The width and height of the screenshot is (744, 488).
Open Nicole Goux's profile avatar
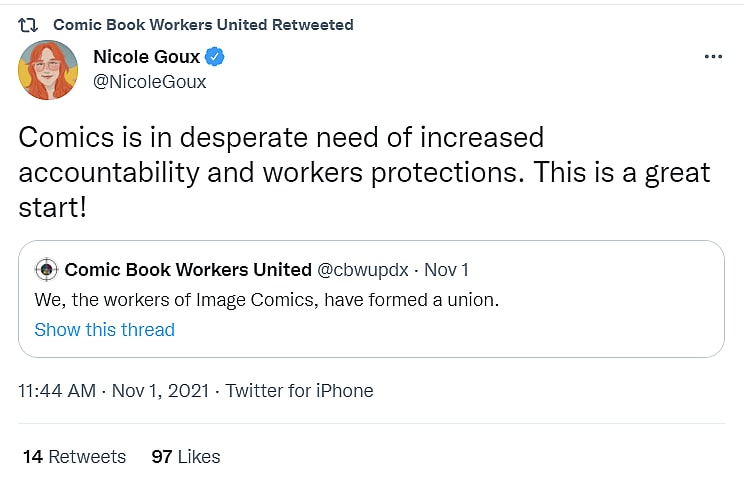click(47, 70)
